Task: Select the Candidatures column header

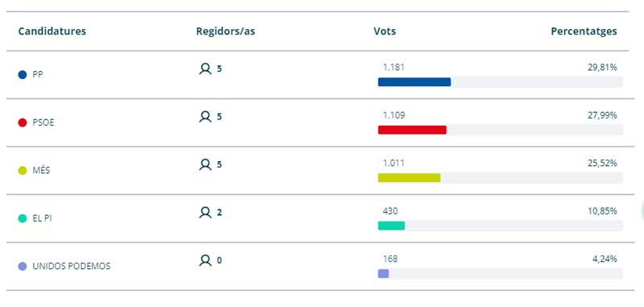Action: click(x=52, y=31)
